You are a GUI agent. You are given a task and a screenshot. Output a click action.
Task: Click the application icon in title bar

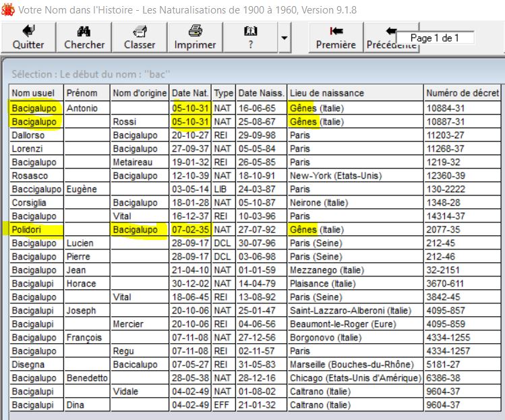(7, 10)
